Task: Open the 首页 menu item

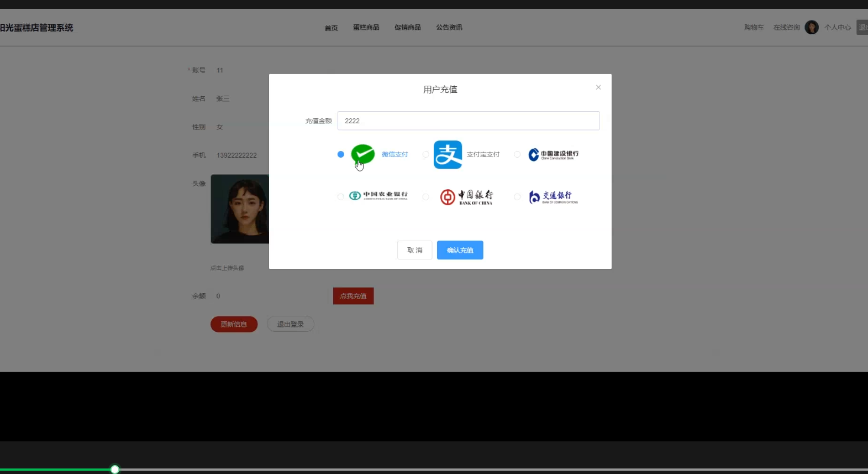Action: (x=331, y=28)
